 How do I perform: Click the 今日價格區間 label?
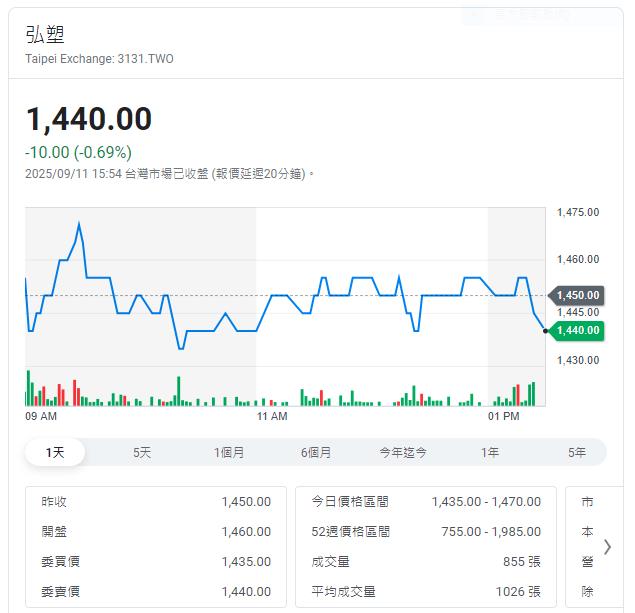pyautogui.click(x=350, y=502)
